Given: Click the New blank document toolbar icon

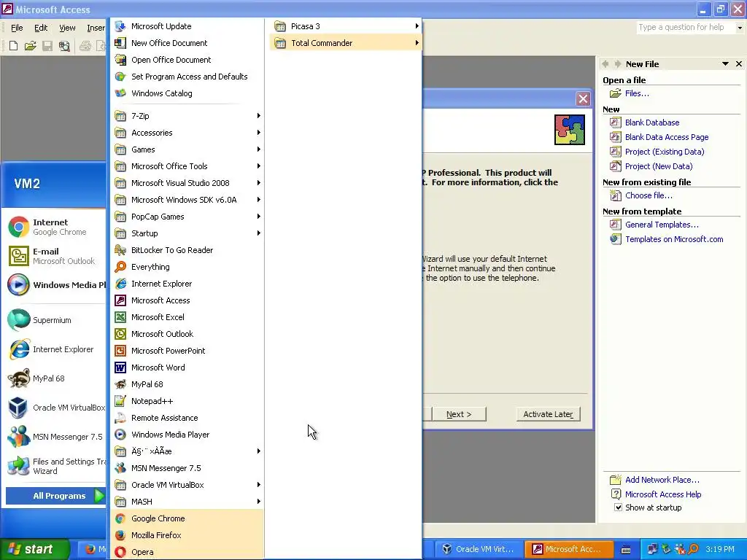Looking at the screenshot, I should pos(13,46).
